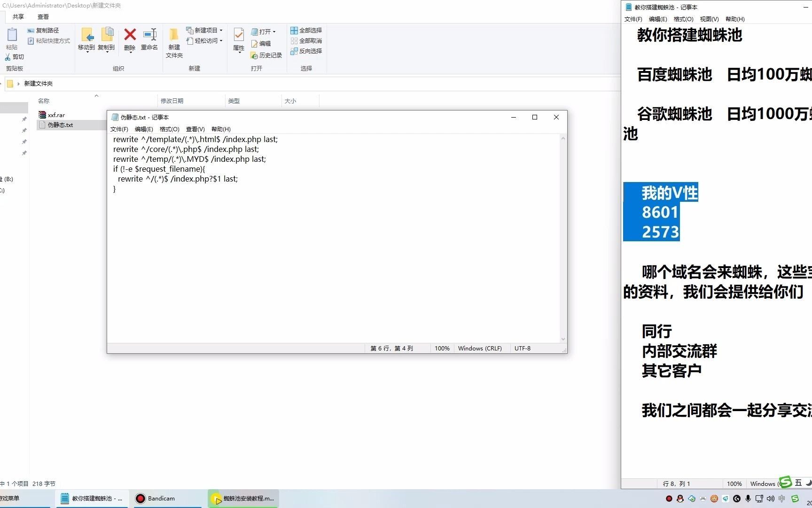The image size is (812, 508).
Task: Click the 中 input method tray indicator
Action: click(781, 499)
